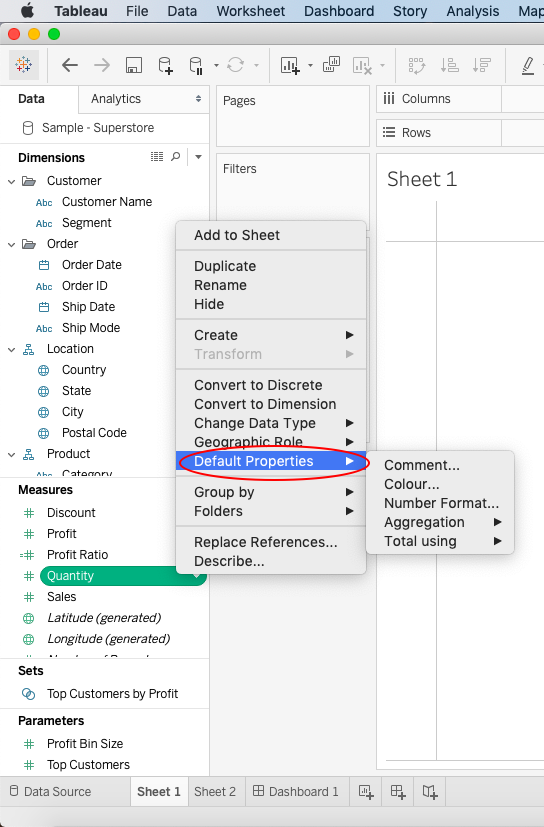544x827 pixels.
Task: Open the Dashboard menu in menu bar
Action: point(339,11)
